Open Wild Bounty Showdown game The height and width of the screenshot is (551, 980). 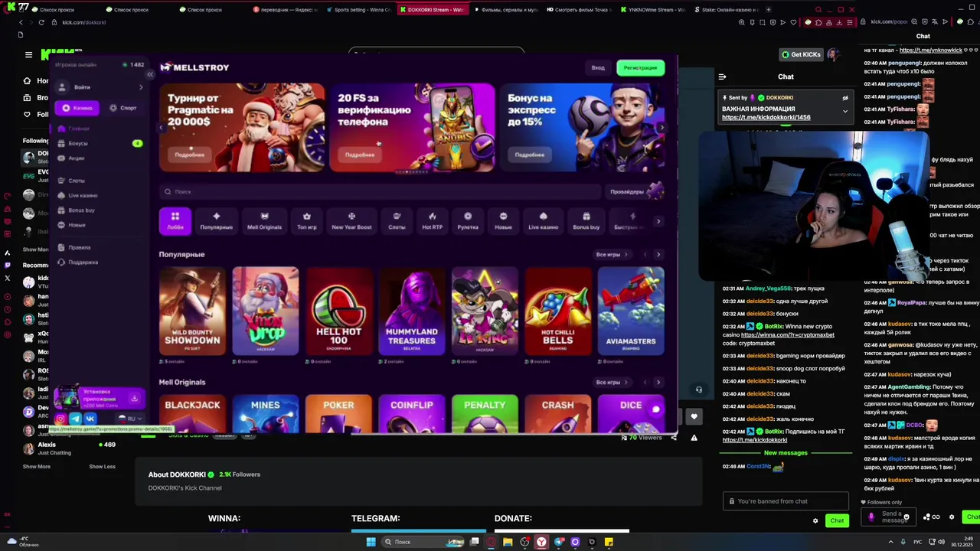tap(192, 311)
